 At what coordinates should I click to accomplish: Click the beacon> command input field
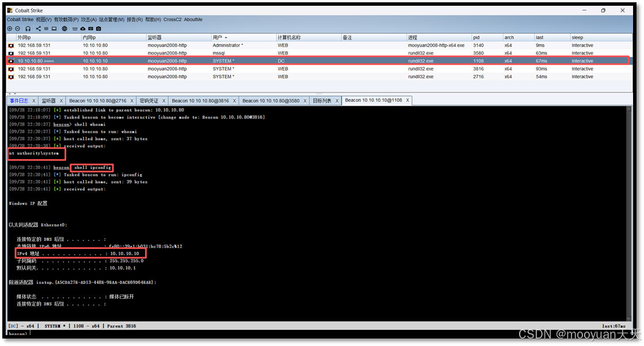(x=329, y=334)
